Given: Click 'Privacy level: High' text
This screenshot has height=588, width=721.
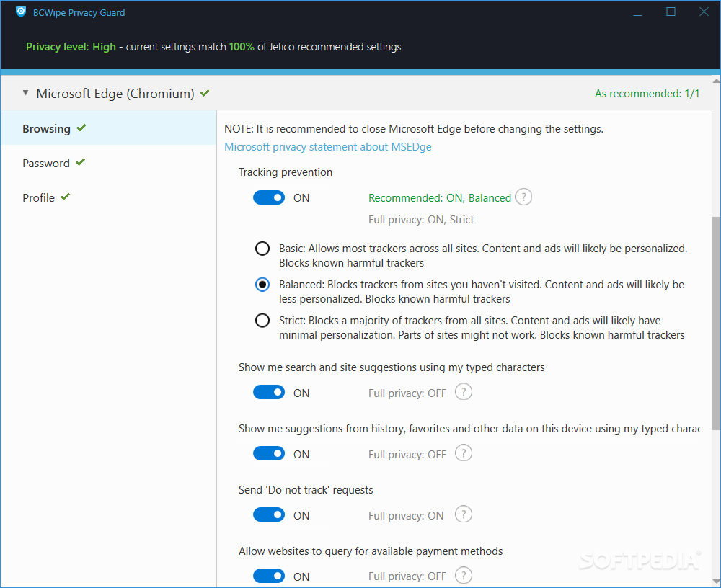Looking at the screenshot, I should (71, 47).
